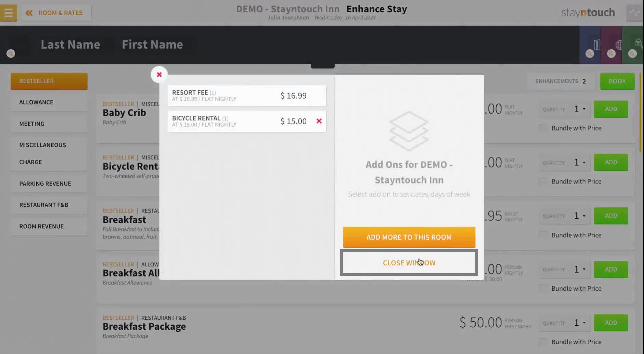Check Bundle with Price for Bicycle Rental

(x=543, y=181)
